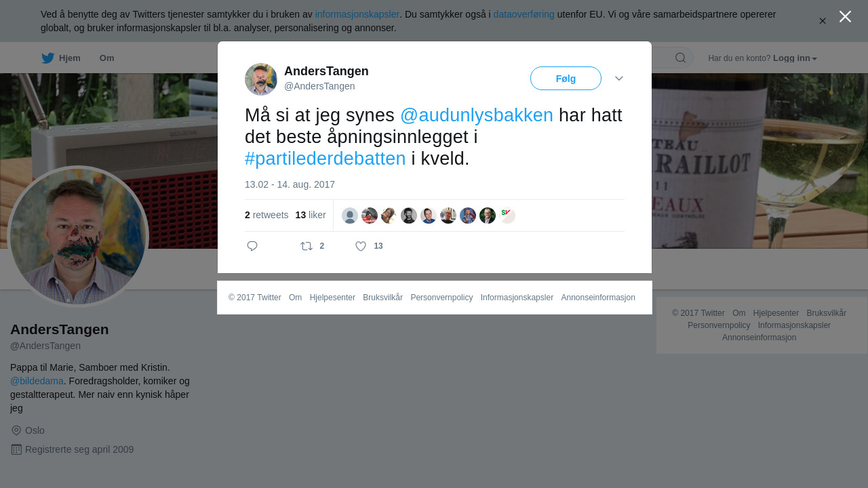Open Personvernpolicy in the modal footer
The width and height of the screenshot is (868, 488).
pyautogui.click(x=441, y=298)
